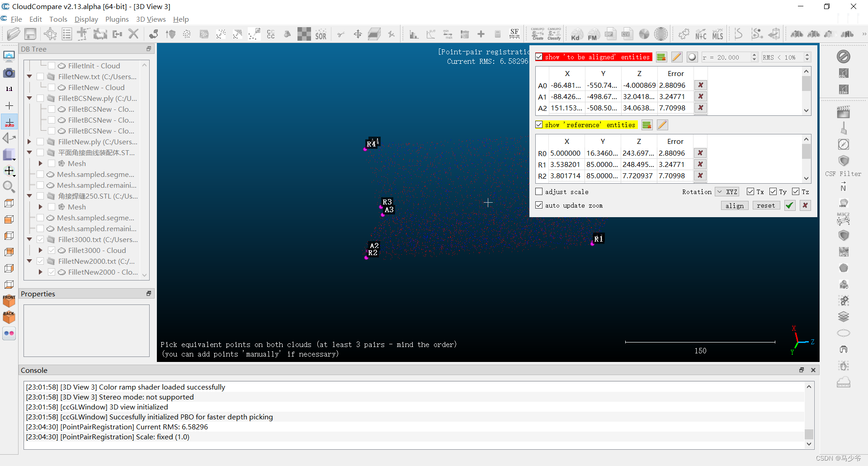Screen dimensions: 868x466
Task: Expand the FilletNew.ply tree node
Action: (29, 142)
